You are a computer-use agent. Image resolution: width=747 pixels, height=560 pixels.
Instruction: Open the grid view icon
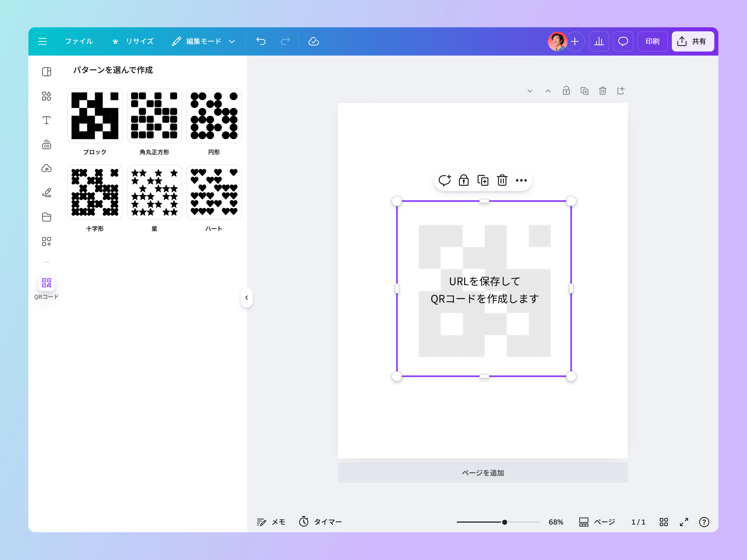pyautogui.click(x=664, y=522)
